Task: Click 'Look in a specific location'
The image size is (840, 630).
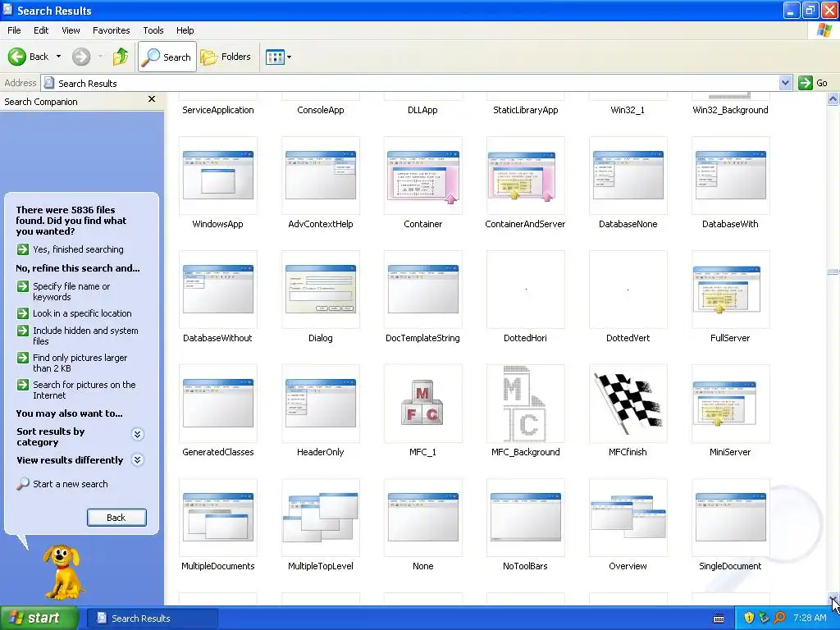Action: 74,313
